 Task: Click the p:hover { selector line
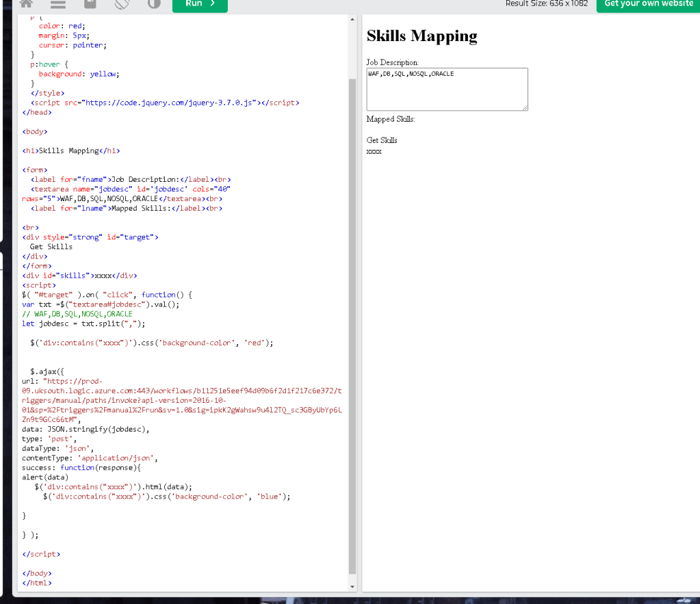(49, 64)
